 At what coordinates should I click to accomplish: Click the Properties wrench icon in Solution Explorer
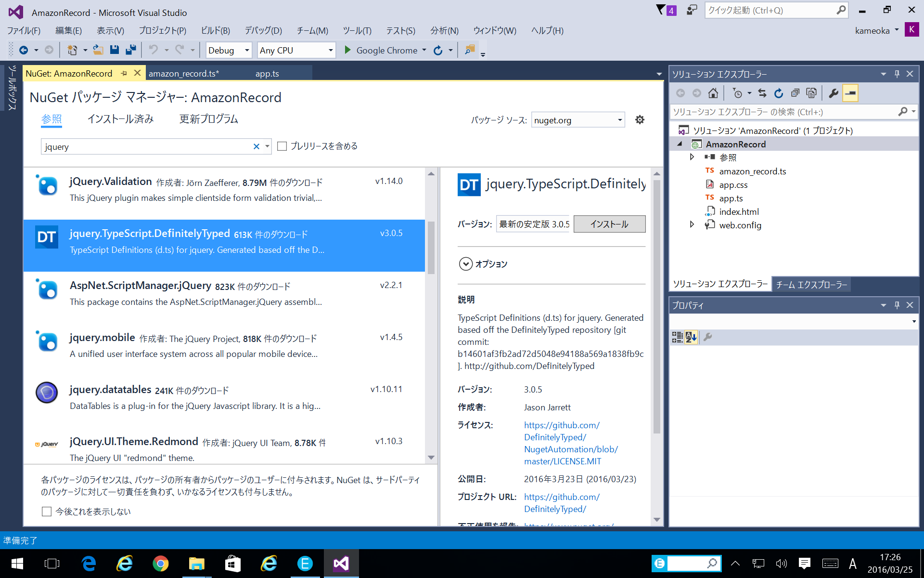[834, 93]
